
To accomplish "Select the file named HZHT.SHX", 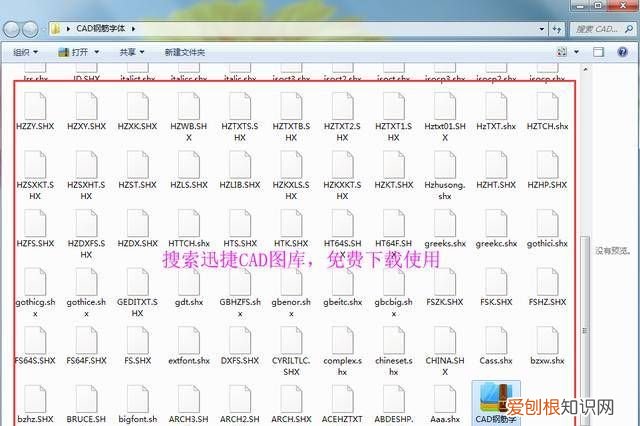I will [x=496, y=170].
